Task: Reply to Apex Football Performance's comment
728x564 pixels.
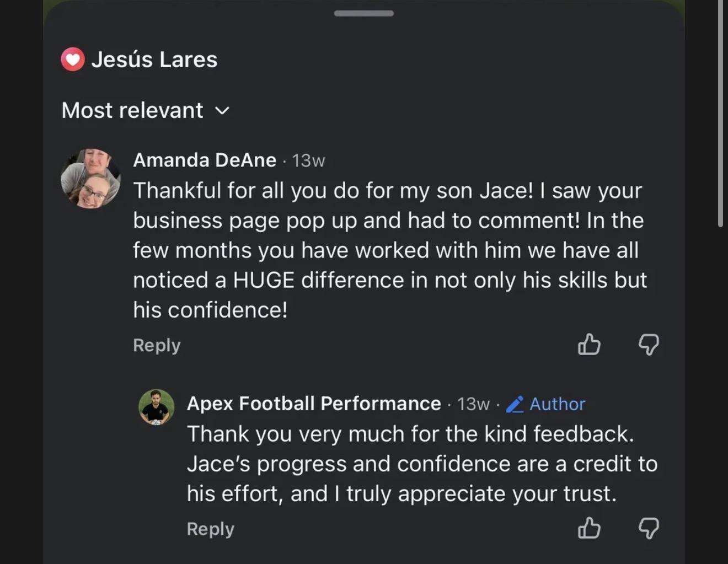Action: tap(210, 529)
